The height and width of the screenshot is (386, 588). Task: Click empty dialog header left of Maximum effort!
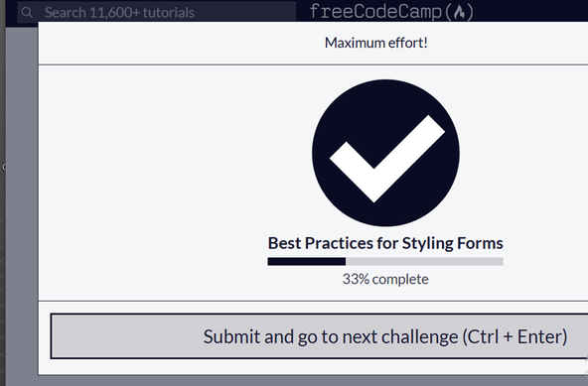point(180,43)
